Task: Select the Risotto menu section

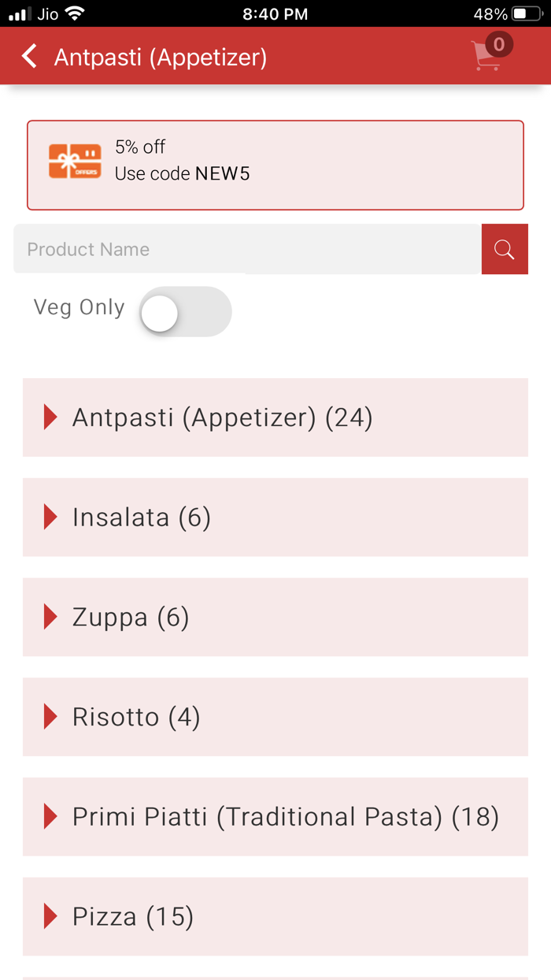Action: tap(275, 717)
